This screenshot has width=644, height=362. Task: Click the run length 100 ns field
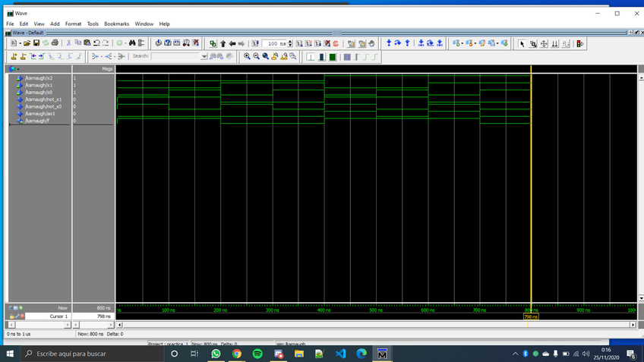pyautogui.click(x=273, y=44)
